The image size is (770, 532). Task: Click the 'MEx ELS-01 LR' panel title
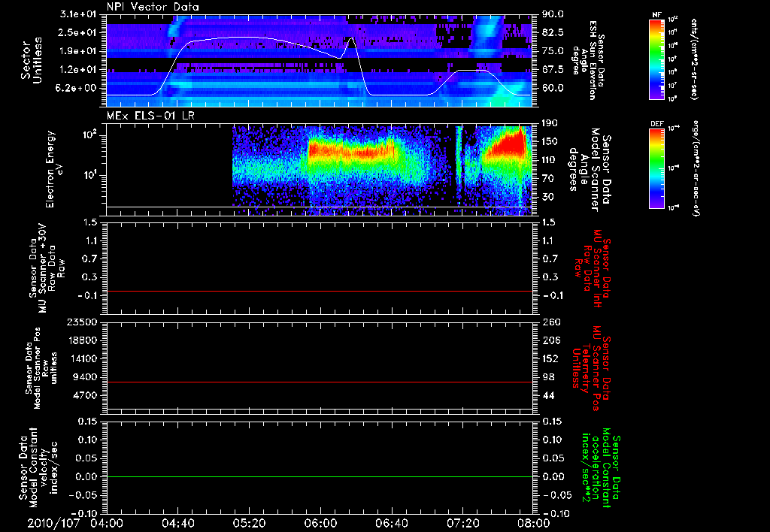click(150, 116)
